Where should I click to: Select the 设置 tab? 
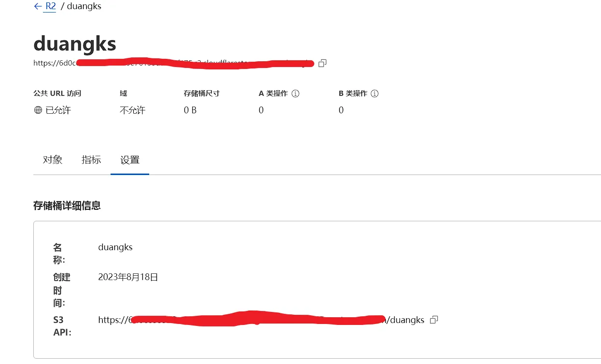[x=130, y=160]
